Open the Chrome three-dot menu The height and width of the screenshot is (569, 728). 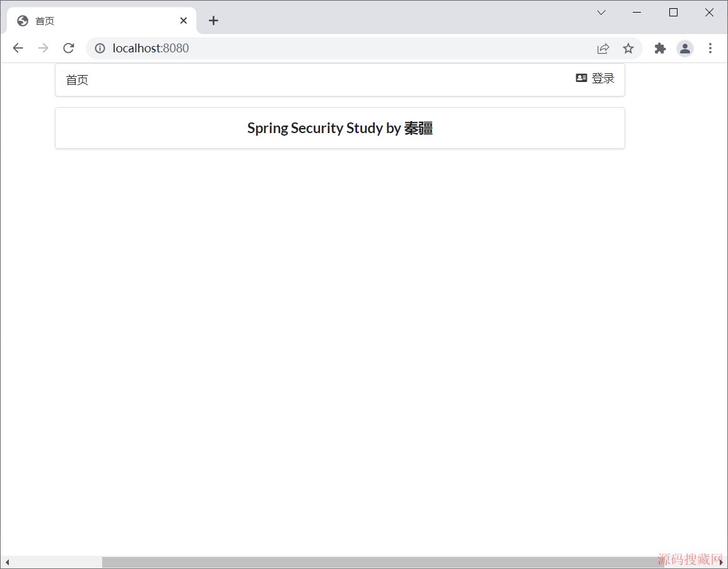[x=710, y=49]
